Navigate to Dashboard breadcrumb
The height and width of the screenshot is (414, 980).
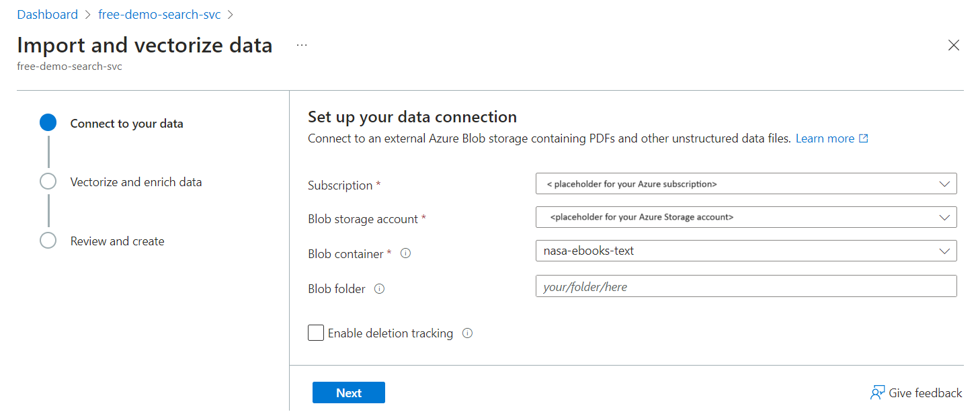pyautogui.click(x=47, y=14)
